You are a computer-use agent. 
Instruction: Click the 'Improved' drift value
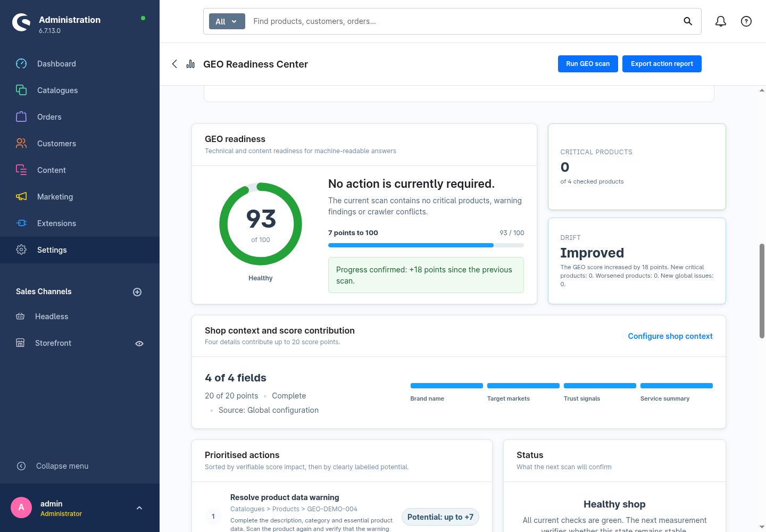592,253
